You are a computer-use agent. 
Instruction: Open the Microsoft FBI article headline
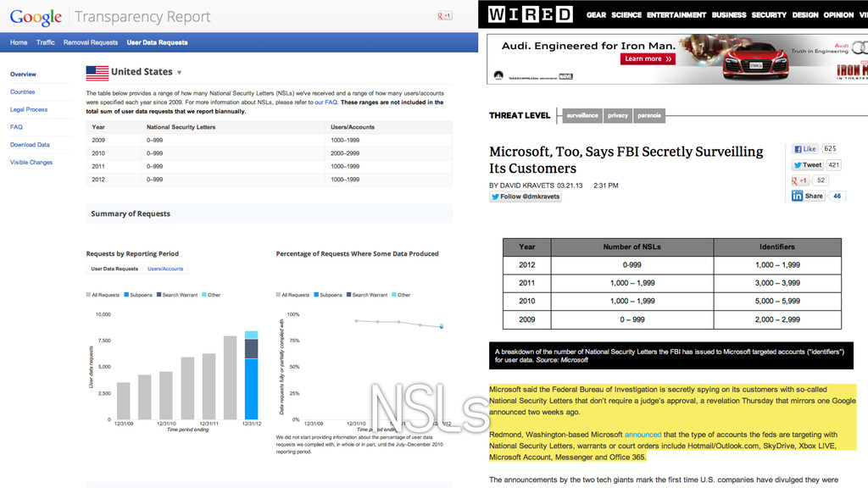pos(626,160)
